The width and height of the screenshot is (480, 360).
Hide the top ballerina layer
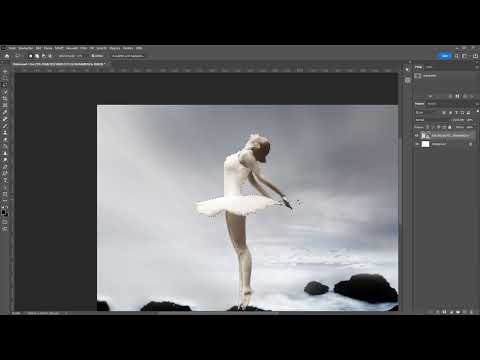tap(417, 136)
